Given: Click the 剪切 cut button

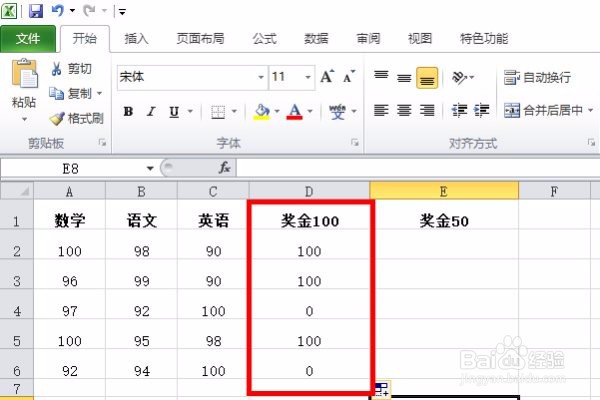Looking at the screenshot, I should (x=72, y=69).
